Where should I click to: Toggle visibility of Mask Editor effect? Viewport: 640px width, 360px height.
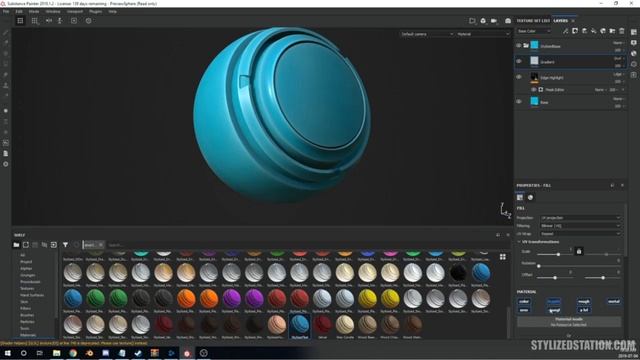coord(533,89)
